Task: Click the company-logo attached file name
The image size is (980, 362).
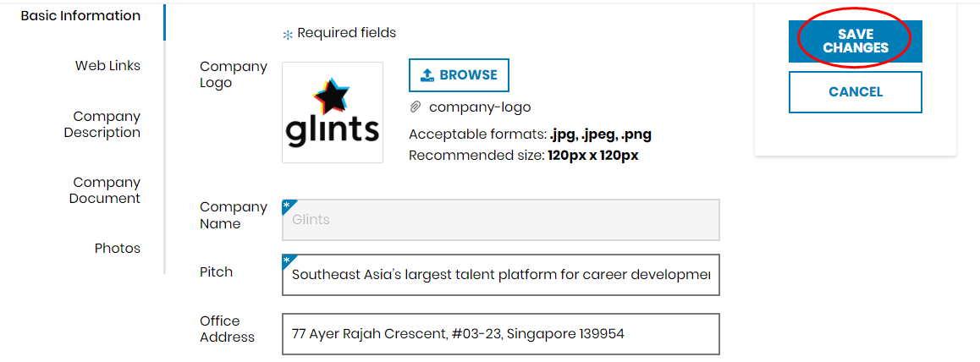Action: [x=480, y=107]
